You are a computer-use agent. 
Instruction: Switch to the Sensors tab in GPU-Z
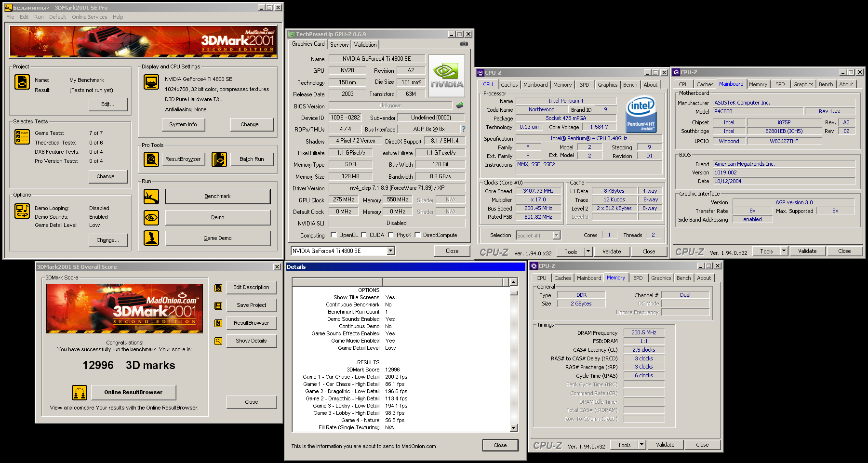(339, 45)
